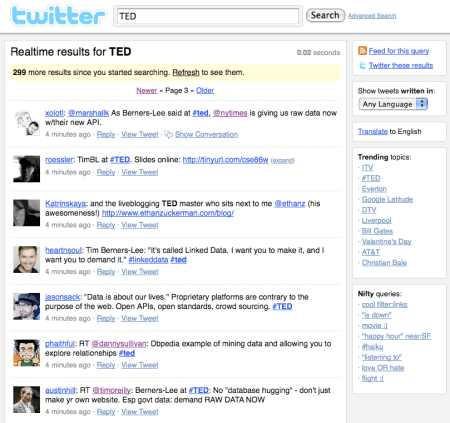Open trending topic DTV
Viewport: 450px width, 423px height.
click(369, 210)
